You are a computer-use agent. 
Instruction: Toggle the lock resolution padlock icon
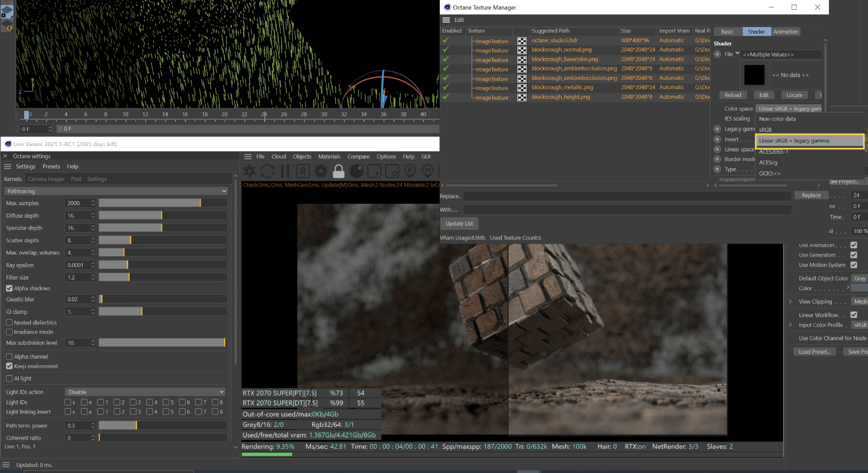(x=339, y=171)
